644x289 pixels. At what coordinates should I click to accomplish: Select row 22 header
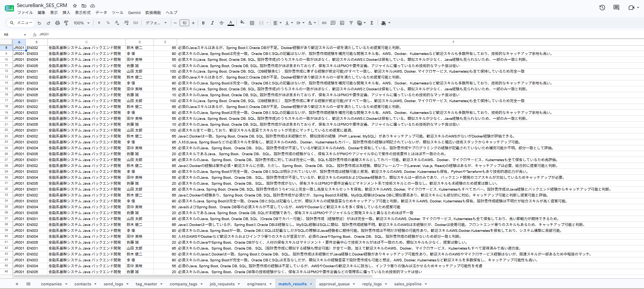coord(6,130)
